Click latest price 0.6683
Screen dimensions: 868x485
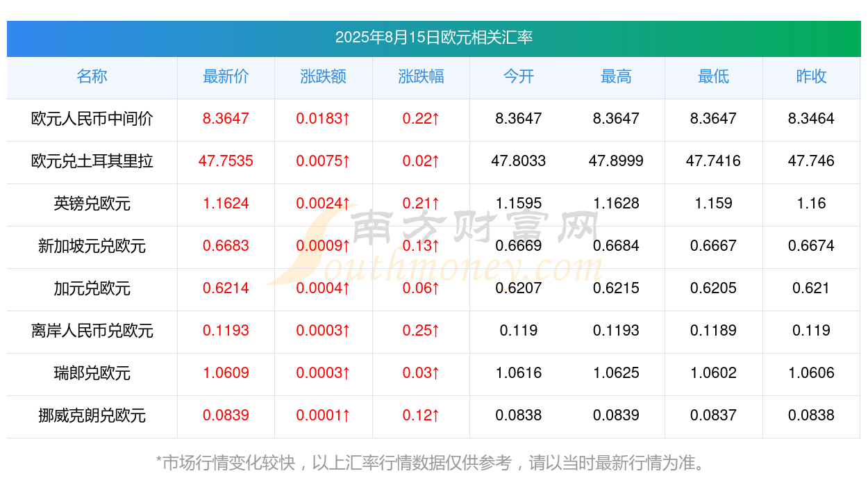click(x=226, y=246)
